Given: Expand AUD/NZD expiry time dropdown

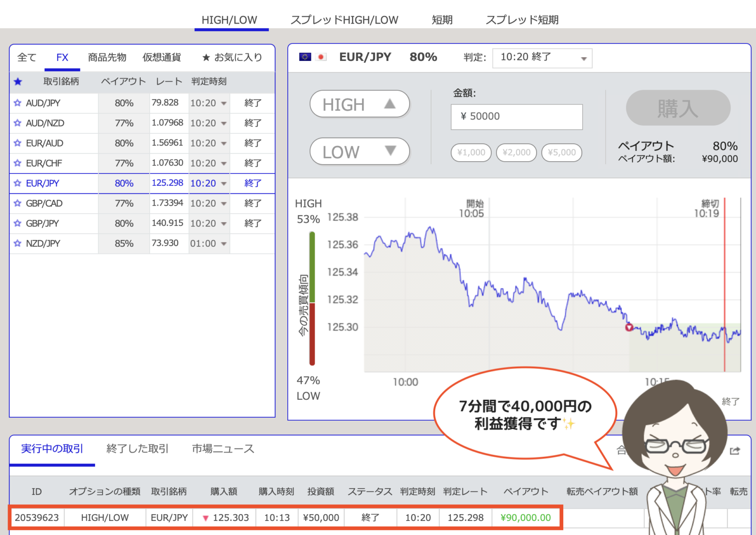Looking at the screenshot, I should pyautogui.click(x=223, y=123).
